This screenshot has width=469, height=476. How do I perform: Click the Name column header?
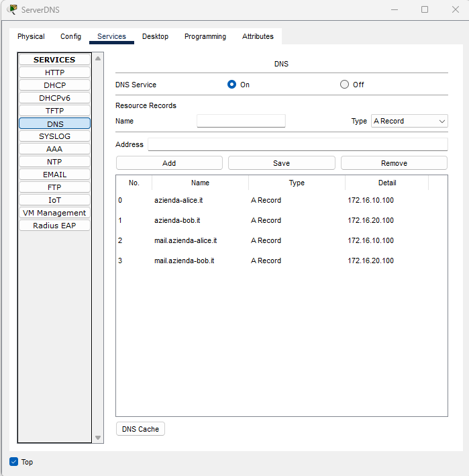coord(200,183)
